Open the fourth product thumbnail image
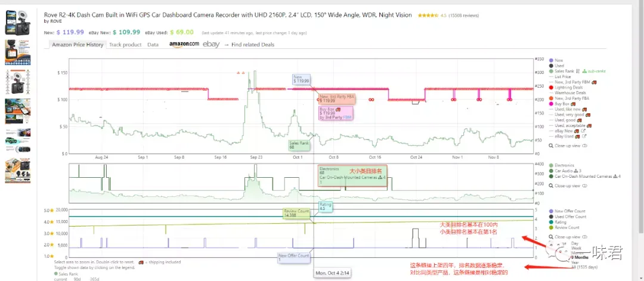 [x=18, y=112]
